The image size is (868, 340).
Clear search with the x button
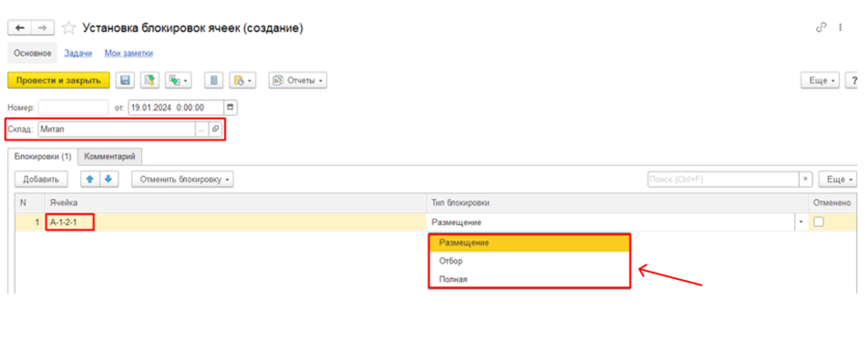(805, 179)
